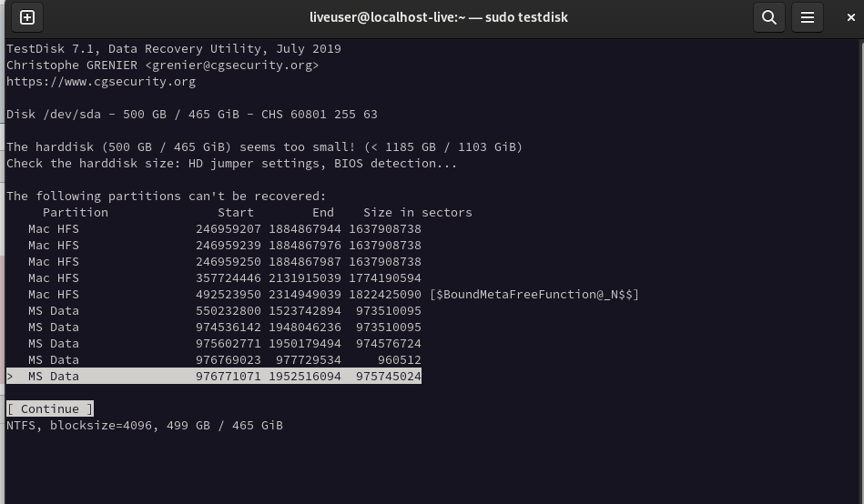Select MS Data row starting 975602771
The height and width of the screenshot is (504, 864).
click(x=225, y=344)
